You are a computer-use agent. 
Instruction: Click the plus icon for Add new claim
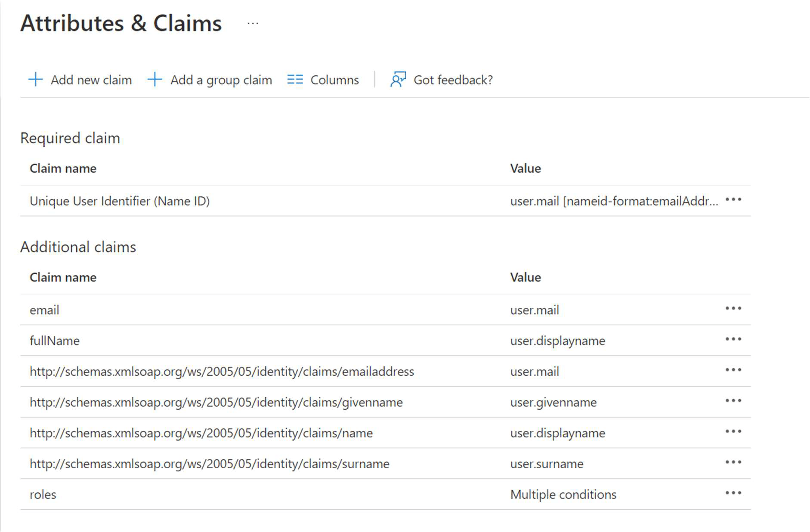click(35, 80)
